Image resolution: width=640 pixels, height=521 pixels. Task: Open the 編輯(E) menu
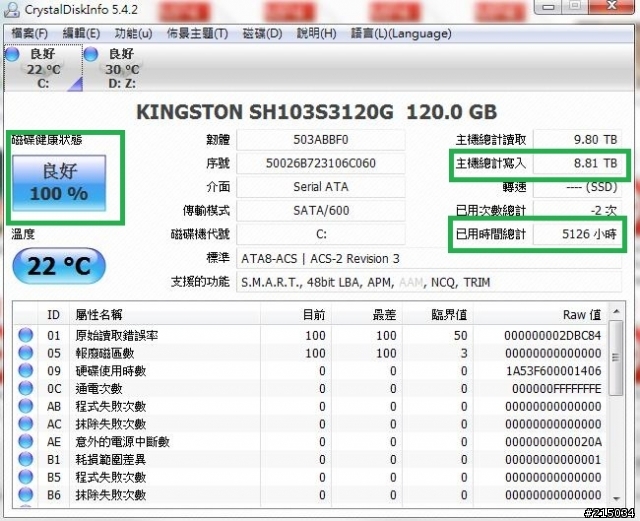point(81,33)
